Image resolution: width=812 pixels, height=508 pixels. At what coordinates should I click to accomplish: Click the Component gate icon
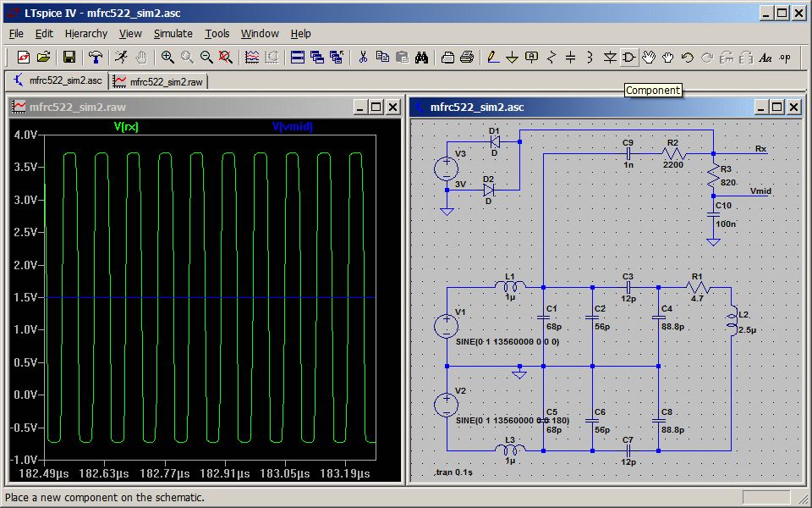tap(629, 58)
